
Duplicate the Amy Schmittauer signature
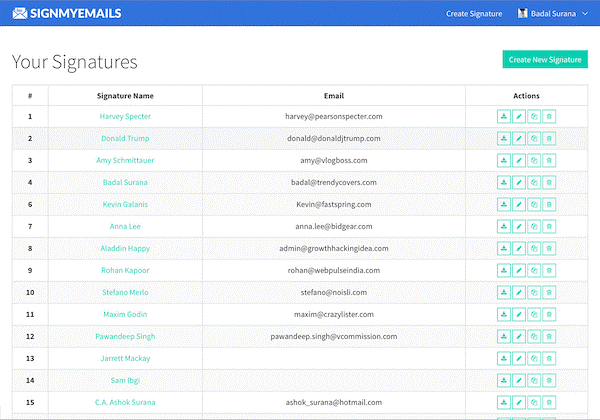534,161
